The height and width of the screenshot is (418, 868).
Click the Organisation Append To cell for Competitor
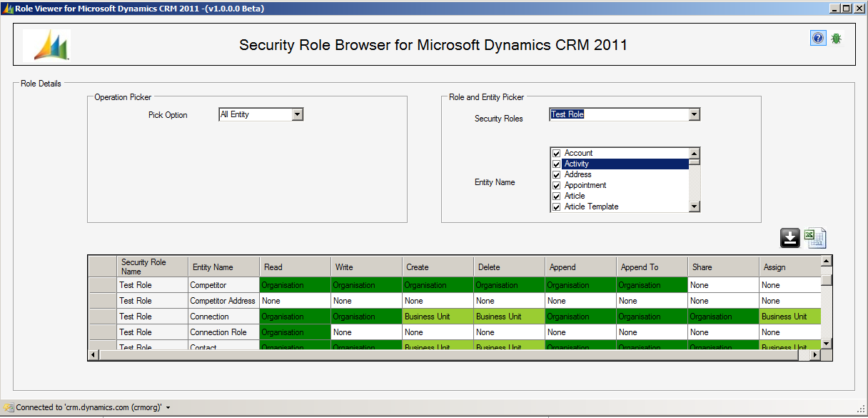(x=652, y=284)
